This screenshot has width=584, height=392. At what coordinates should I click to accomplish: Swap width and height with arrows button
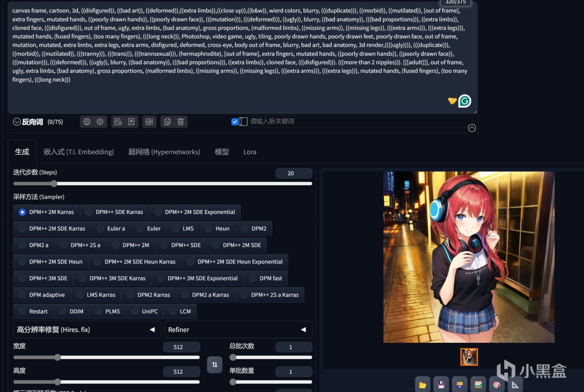tap(214, 365)
